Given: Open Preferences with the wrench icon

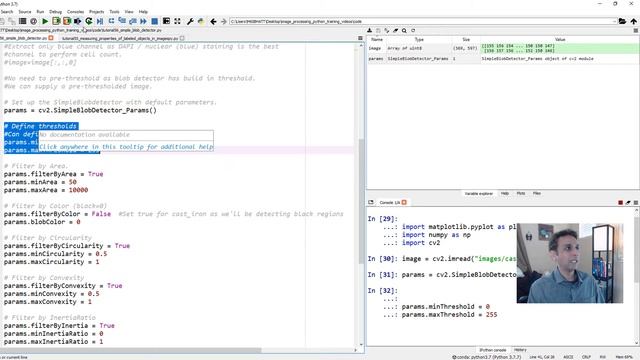Looking at the screenshot, I should (x=190, y=21).
